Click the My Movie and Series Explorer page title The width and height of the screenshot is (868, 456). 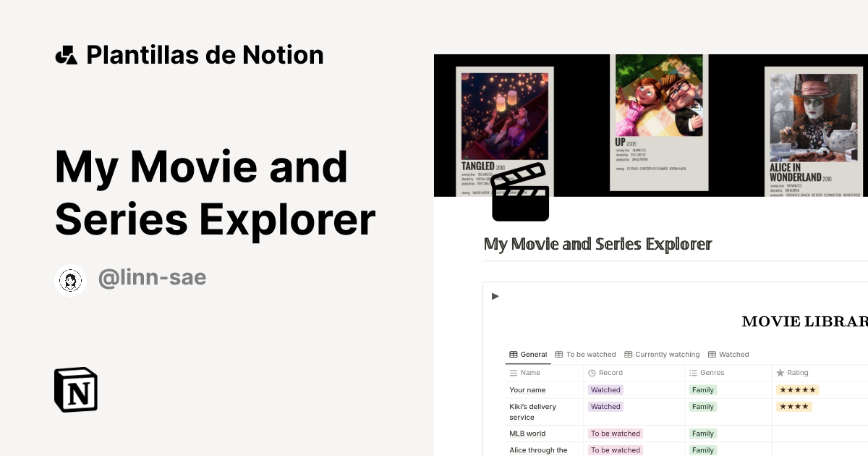(597, 244)
